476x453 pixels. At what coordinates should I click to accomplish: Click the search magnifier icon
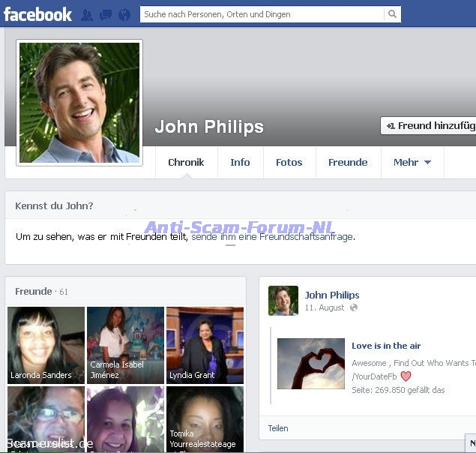(x=392, y=14)
